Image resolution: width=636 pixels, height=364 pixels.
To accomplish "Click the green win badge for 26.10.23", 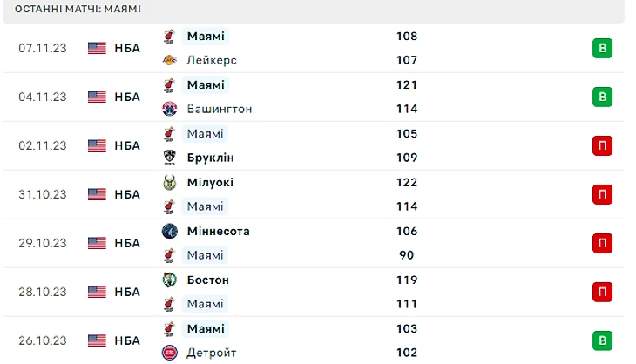I will (x=601, y=340).
